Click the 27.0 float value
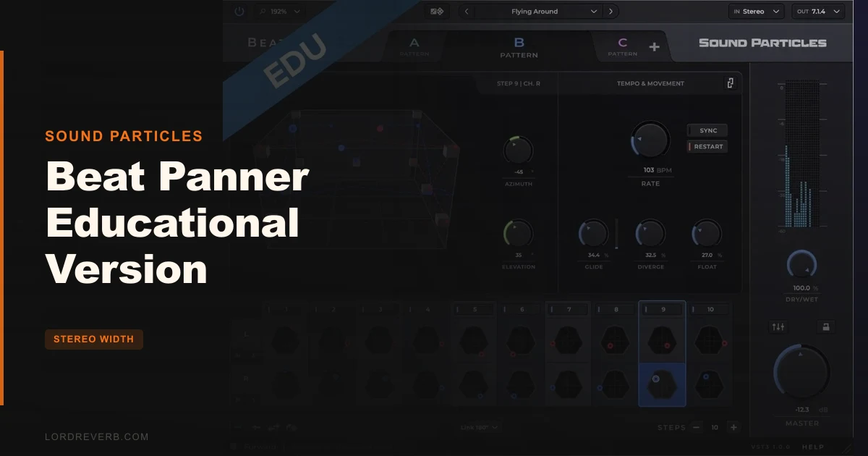The height and width of the screenshot is (456, 868). [x=707, y=255]
